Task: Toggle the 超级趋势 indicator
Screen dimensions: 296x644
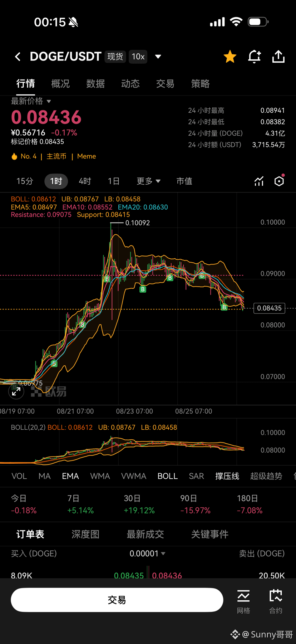Action: tap(266, 476)
